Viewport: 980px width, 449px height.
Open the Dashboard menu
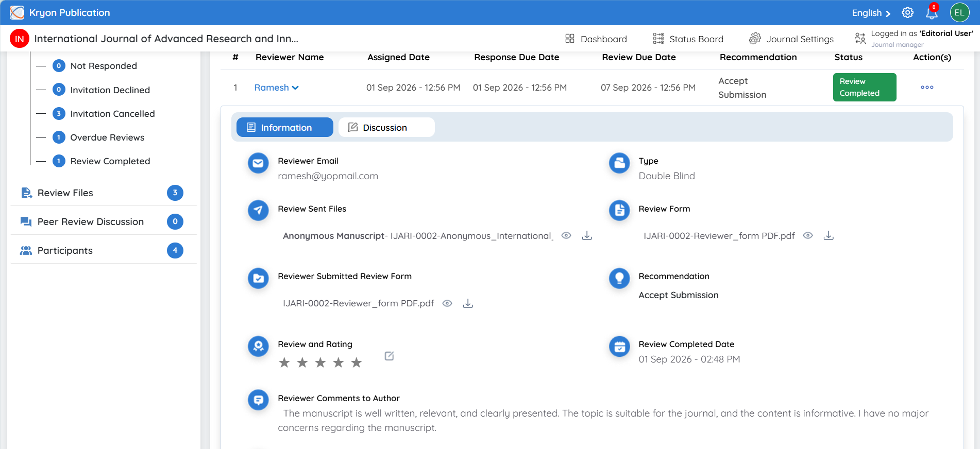click(x=596, y=39)
